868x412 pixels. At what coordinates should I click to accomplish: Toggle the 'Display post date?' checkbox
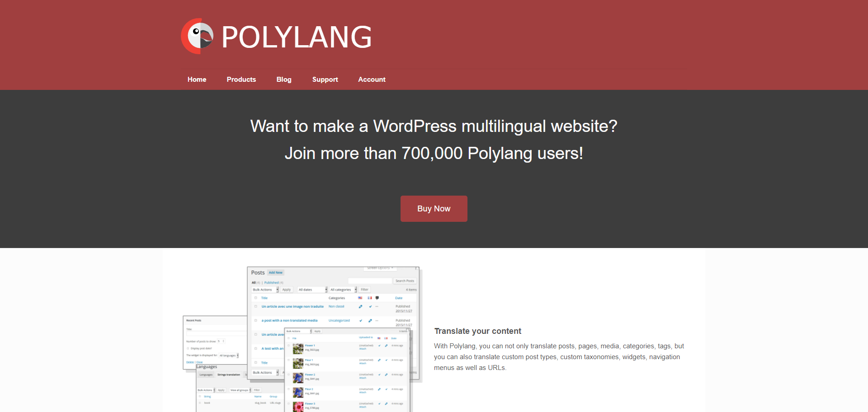(188, 348)
